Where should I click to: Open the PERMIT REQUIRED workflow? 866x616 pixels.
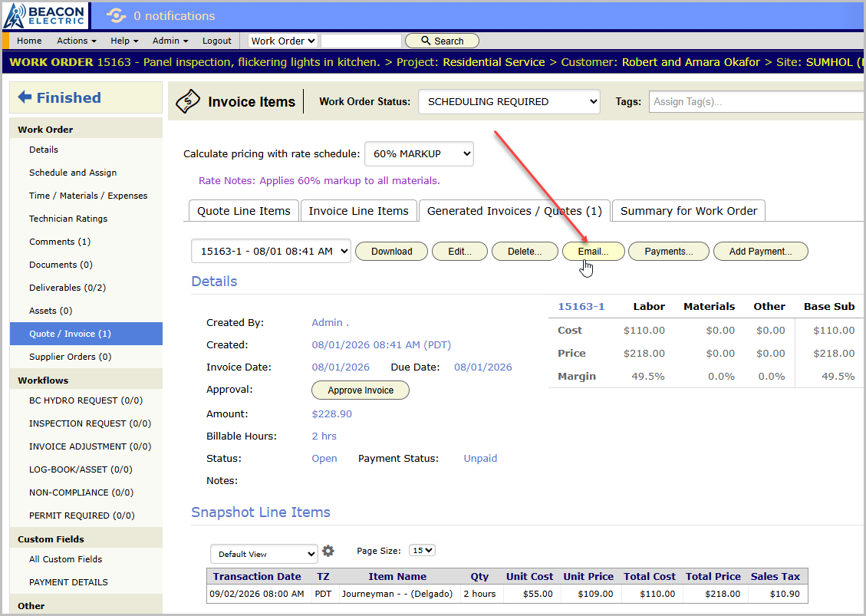click(x=82, y=516)
